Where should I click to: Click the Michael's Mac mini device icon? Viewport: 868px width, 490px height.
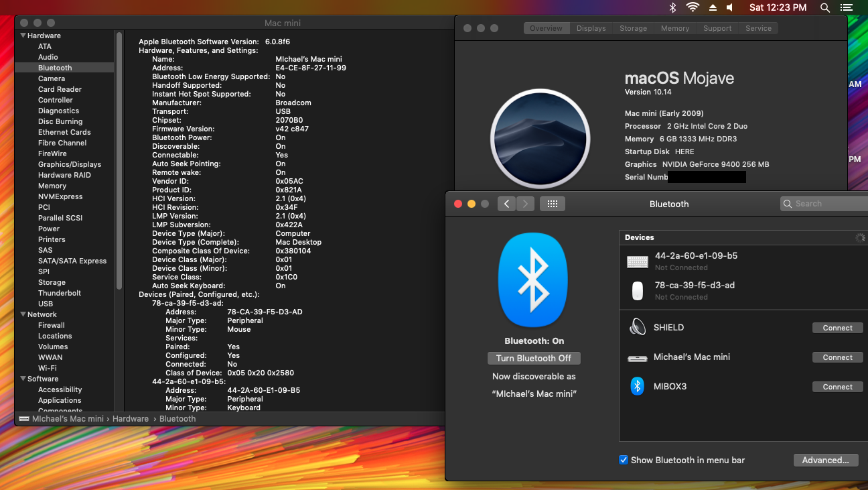pyautogui.click(x=637, y=357)
